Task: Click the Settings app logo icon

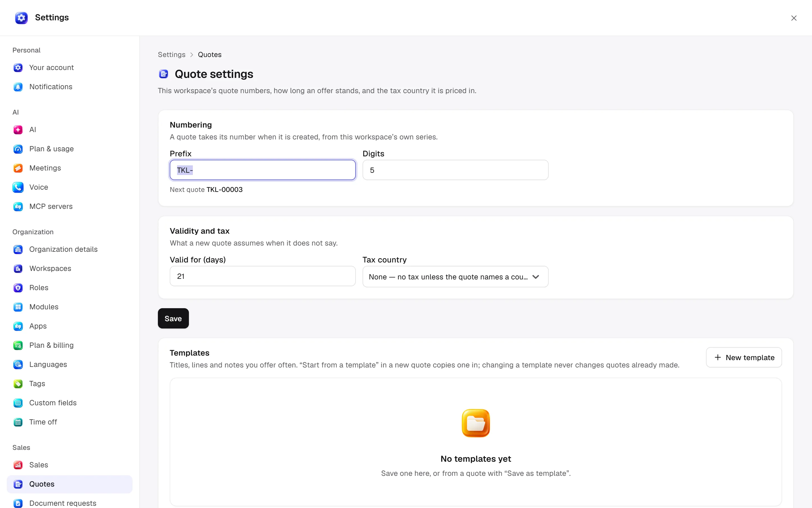Action: point(21,18)
